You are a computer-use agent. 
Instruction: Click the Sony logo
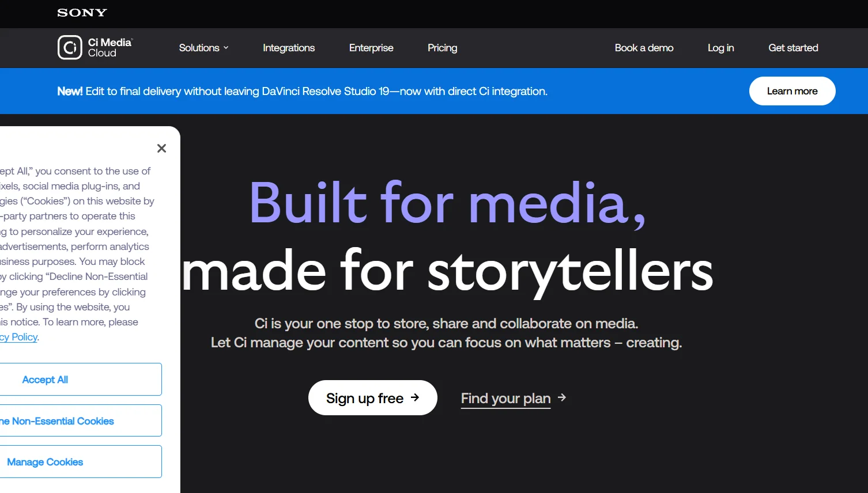pos(81,13)
